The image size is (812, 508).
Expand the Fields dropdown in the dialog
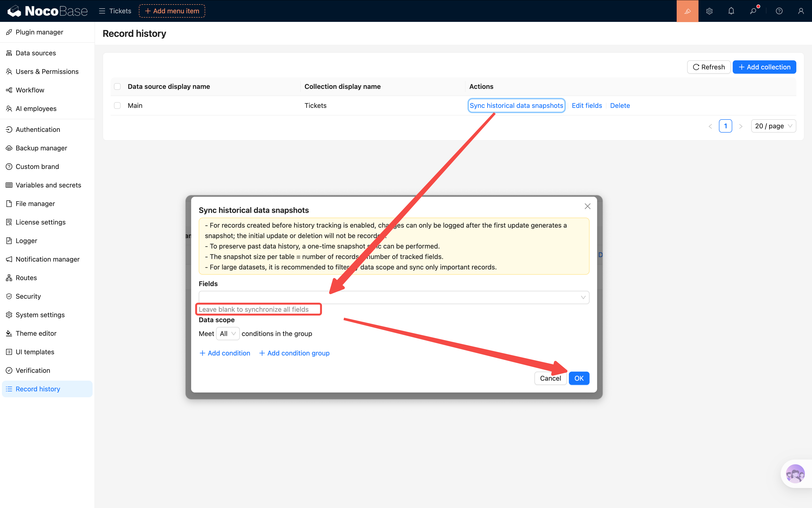pos(393,297)
